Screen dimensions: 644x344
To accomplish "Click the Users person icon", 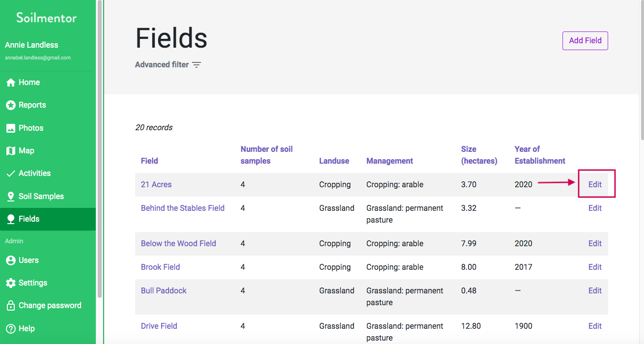I will 10,260.
